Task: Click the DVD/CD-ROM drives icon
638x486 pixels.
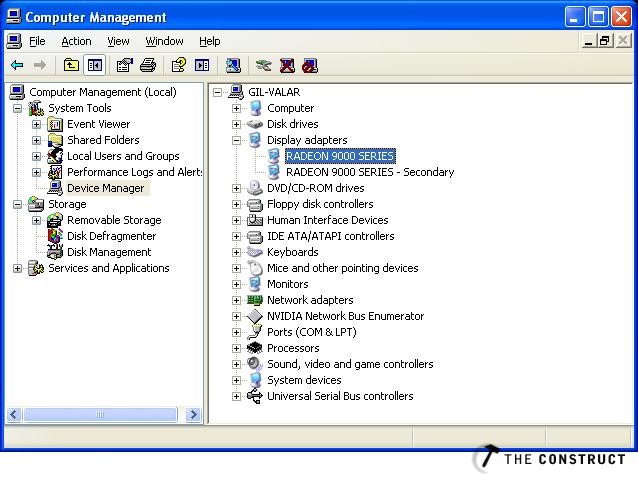Action: pos(255,188)
